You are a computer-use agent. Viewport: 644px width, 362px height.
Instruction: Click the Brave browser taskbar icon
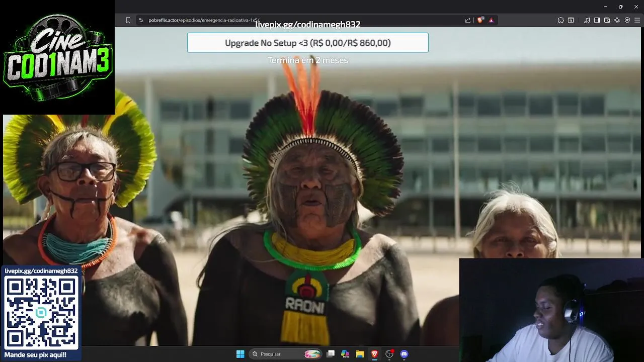[x=374, y=354]
